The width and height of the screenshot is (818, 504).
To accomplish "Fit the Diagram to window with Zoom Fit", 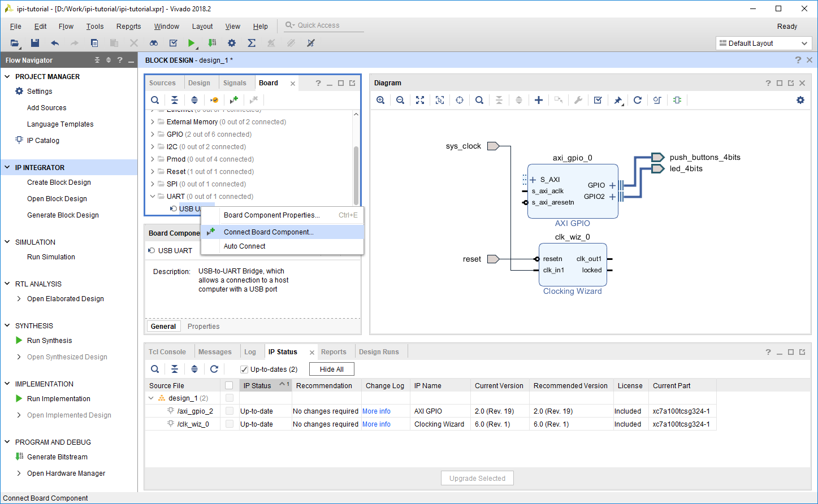I will [x=420, y=100].
